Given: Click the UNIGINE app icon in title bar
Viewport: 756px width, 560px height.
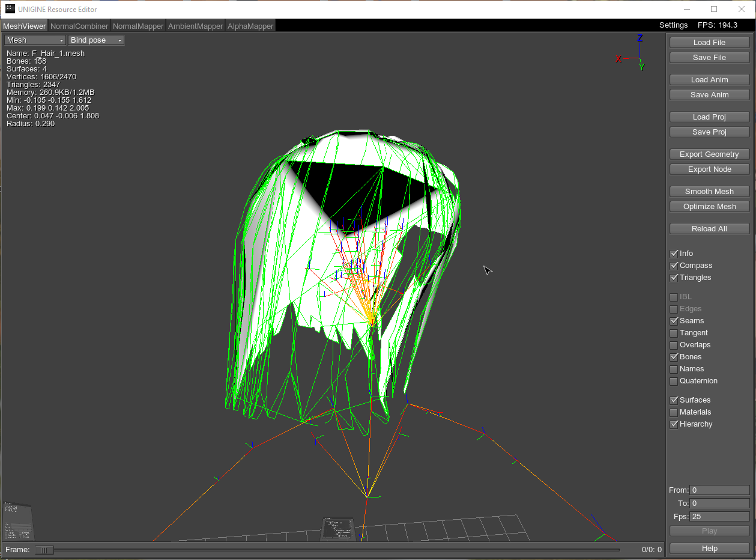Looking at the screenshot, I should (10, 9).
